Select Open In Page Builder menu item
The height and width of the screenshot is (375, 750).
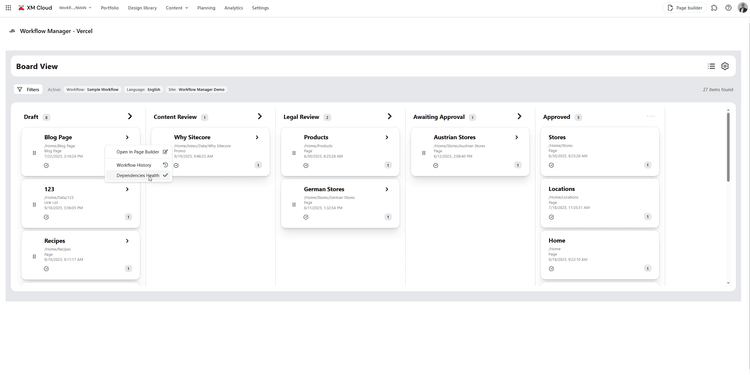pyautogui.click(x=139, y=152)
